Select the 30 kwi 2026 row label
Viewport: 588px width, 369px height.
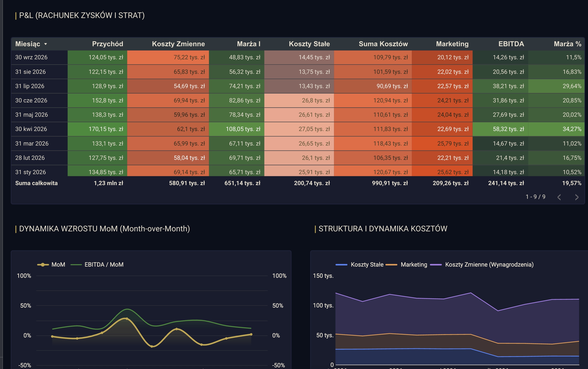pos(31,129)
